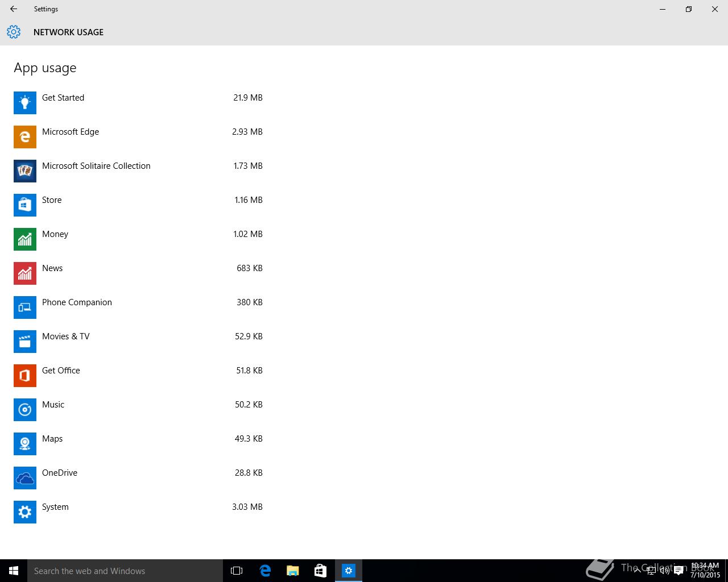Open the Store from the taskbar

[x=320, y=571]
